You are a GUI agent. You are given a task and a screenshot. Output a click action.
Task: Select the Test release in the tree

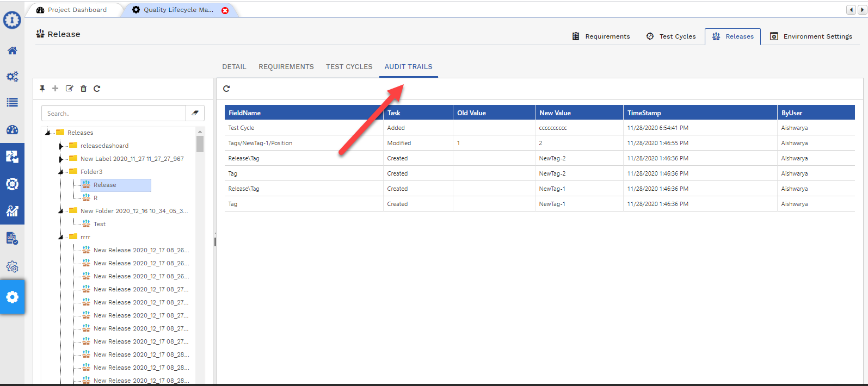100,224
